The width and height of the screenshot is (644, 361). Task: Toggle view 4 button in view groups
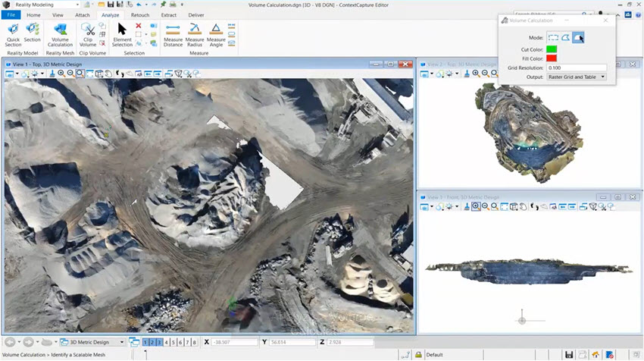point(167,342)
